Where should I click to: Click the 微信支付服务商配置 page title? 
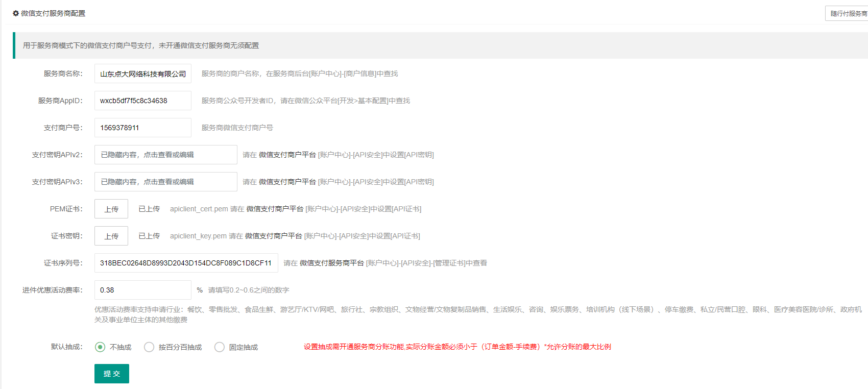tap(53, 13)
